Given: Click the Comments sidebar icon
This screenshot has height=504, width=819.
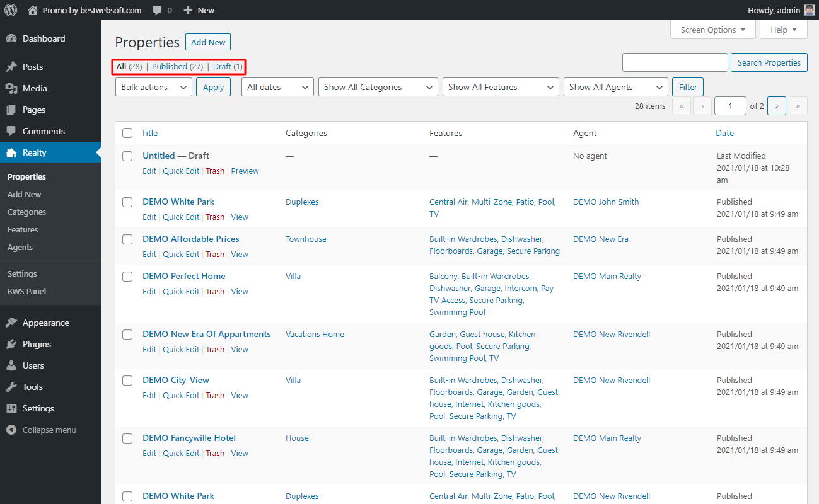Looking at the screenshot, I should point(11,131).
